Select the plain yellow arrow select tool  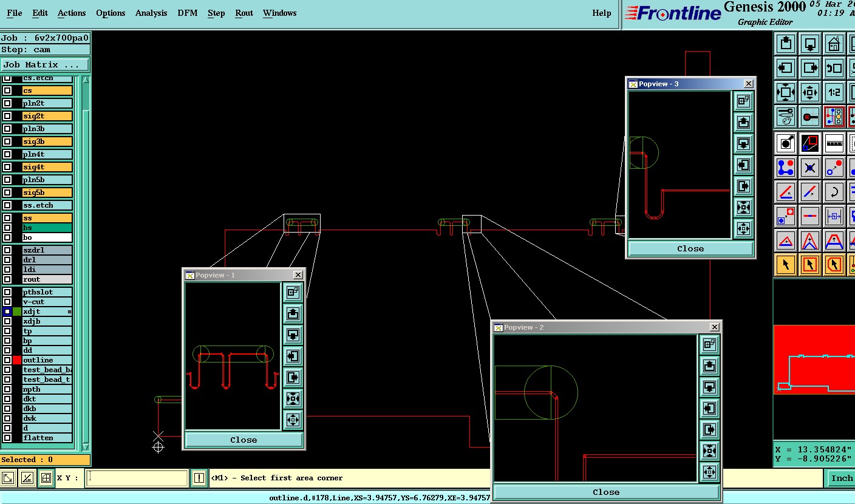[786, 265]
